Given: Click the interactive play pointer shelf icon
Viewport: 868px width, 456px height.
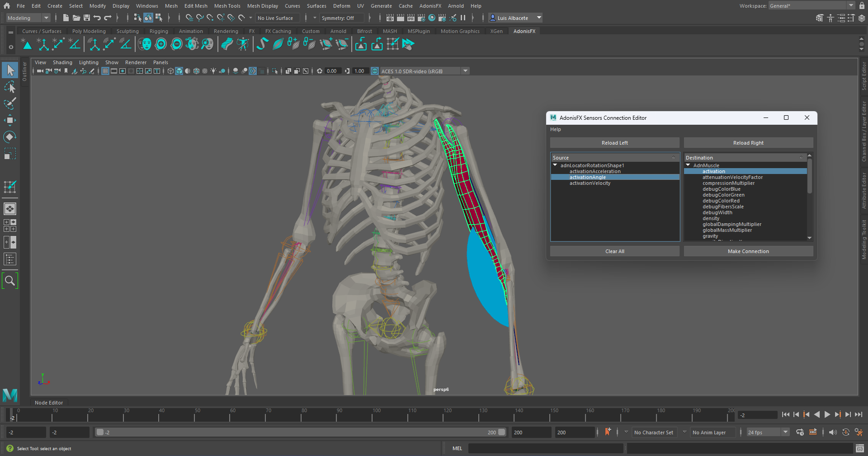Looking at the screenshot, I should click(x=408, y=44).
